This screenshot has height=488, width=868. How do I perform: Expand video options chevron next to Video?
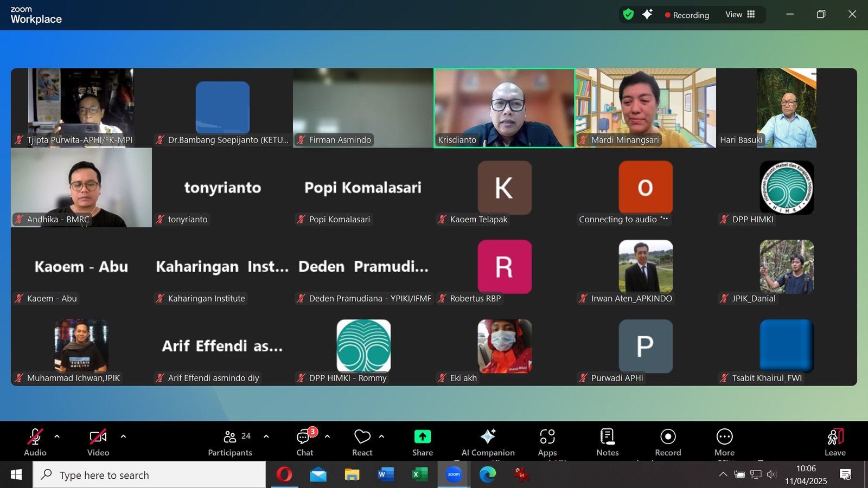[x=123, y=436]
